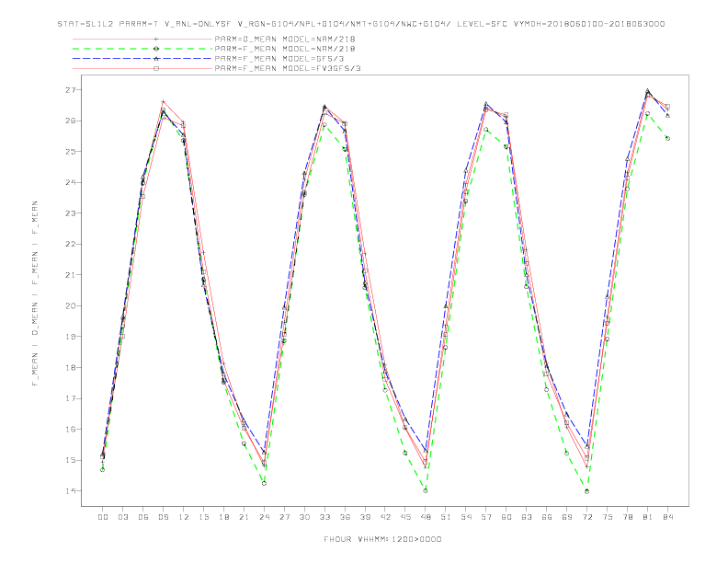728x563 pixels.
Task: Click x-axis tick label 69
Action: (x=567, y=517)
